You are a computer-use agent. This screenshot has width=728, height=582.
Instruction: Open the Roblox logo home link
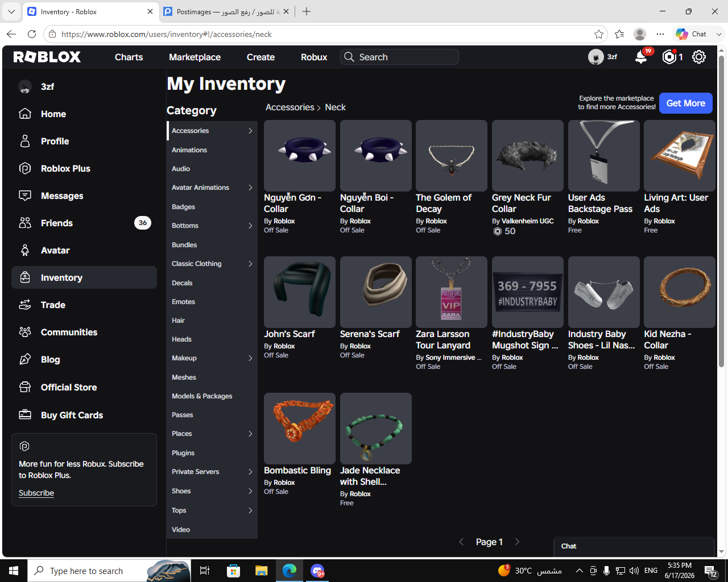point(47,57)
